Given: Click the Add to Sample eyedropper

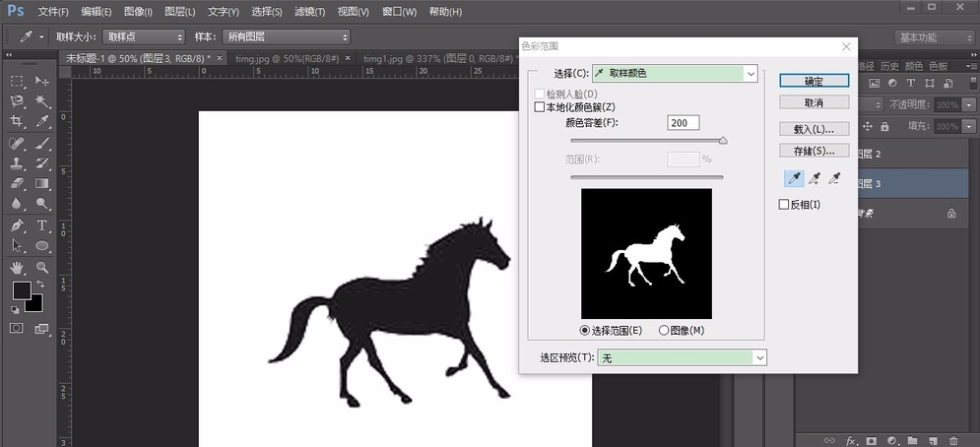Looking at the screenshot, I should point(815,178).
